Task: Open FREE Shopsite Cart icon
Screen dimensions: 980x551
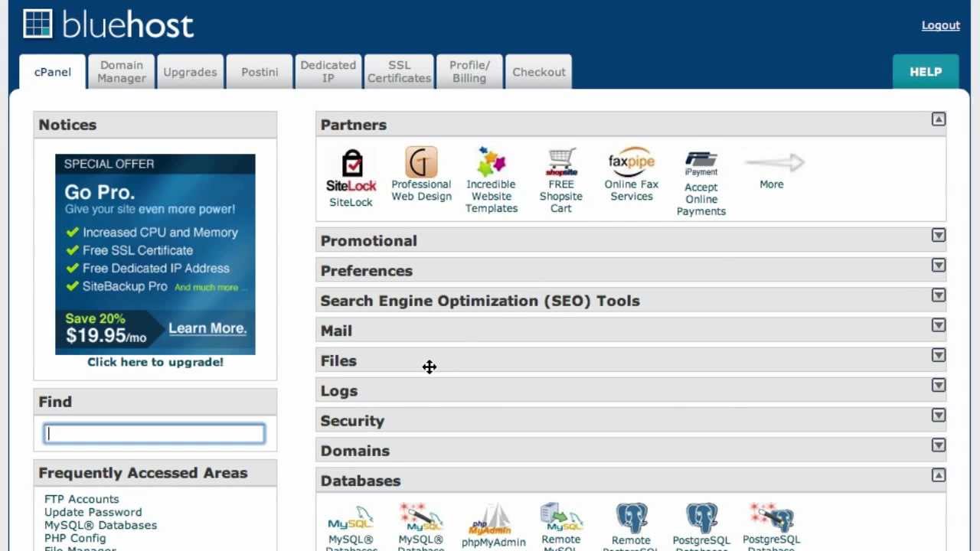Action: click(x=561, y=161)
